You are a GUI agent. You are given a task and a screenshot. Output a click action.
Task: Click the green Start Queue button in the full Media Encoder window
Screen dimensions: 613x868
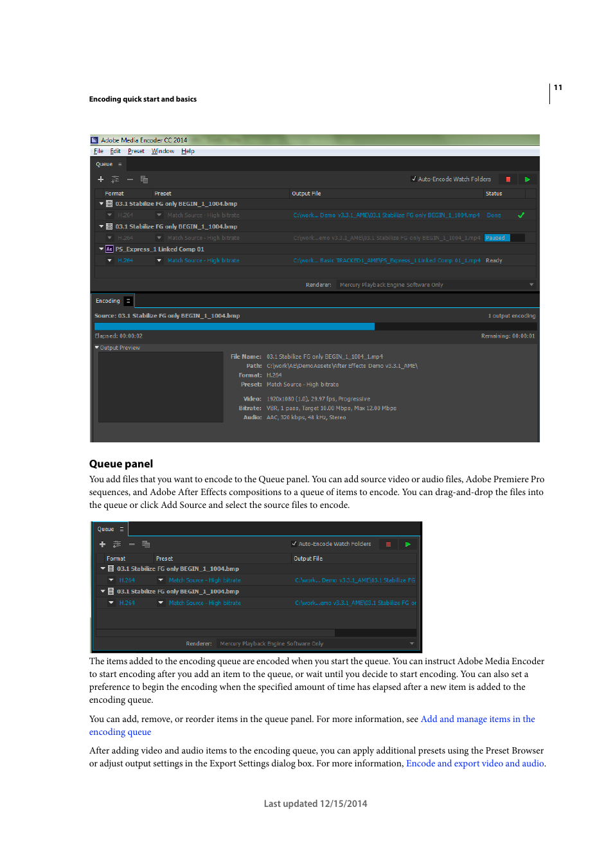(x=527, y=179)
